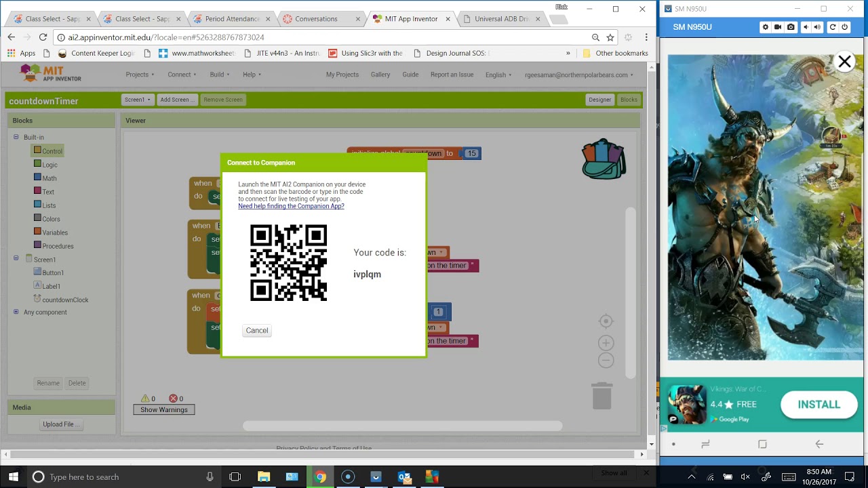Open the Connect menu
Viewport: 868px width, 488px height.
pyautogui.click(x=182, y=75)
